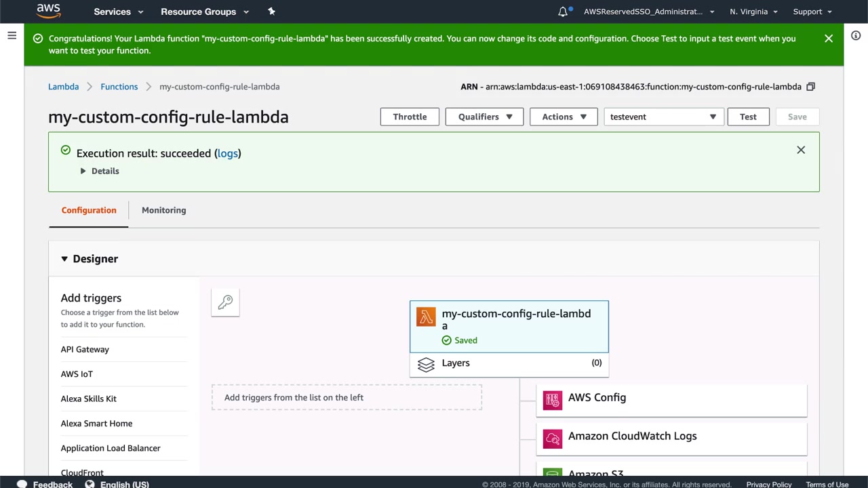Open the N. Virginia region selector
Image resolution: width=868 pixels, height=488 pixels.
point(753,12)
